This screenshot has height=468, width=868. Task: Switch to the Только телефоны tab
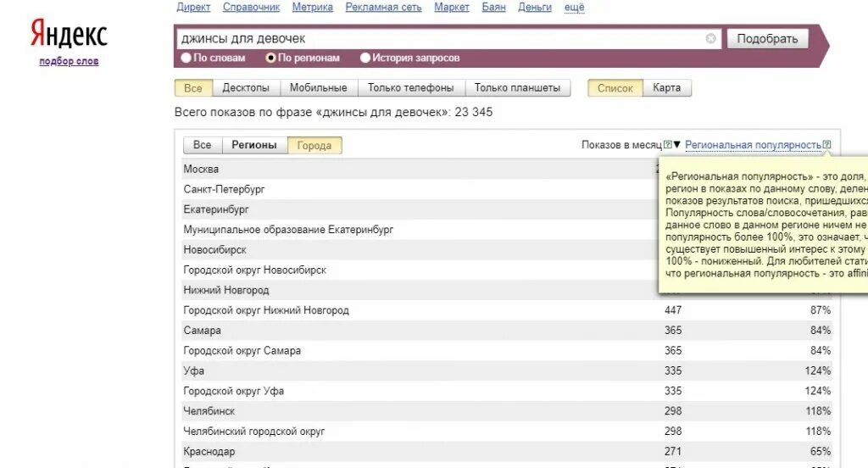click(411, 88)
